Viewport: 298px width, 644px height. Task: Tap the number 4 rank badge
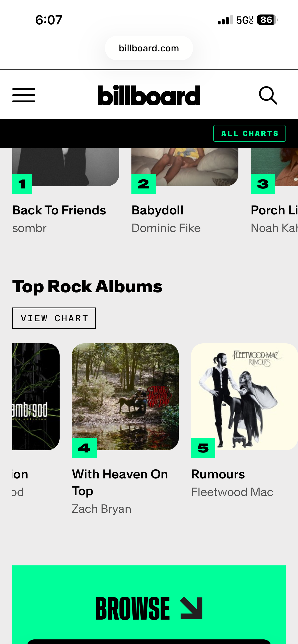(84, 448)
